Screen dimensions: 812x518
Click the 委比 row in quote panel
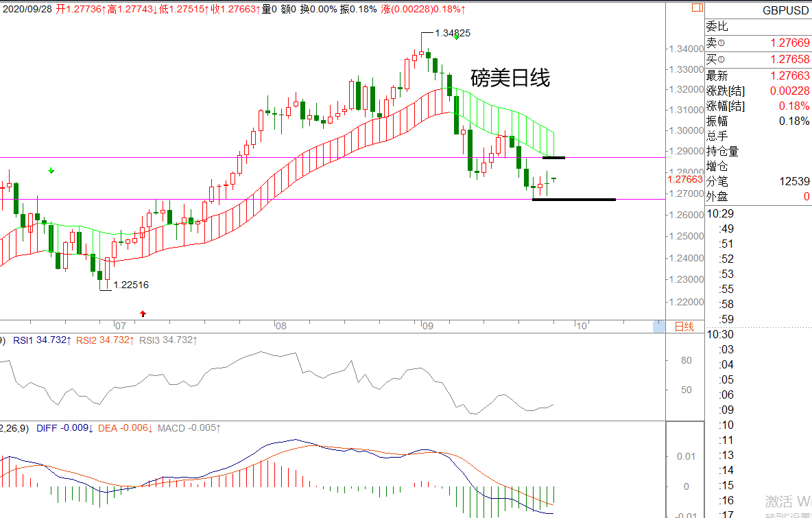click(x=758, y=27)
